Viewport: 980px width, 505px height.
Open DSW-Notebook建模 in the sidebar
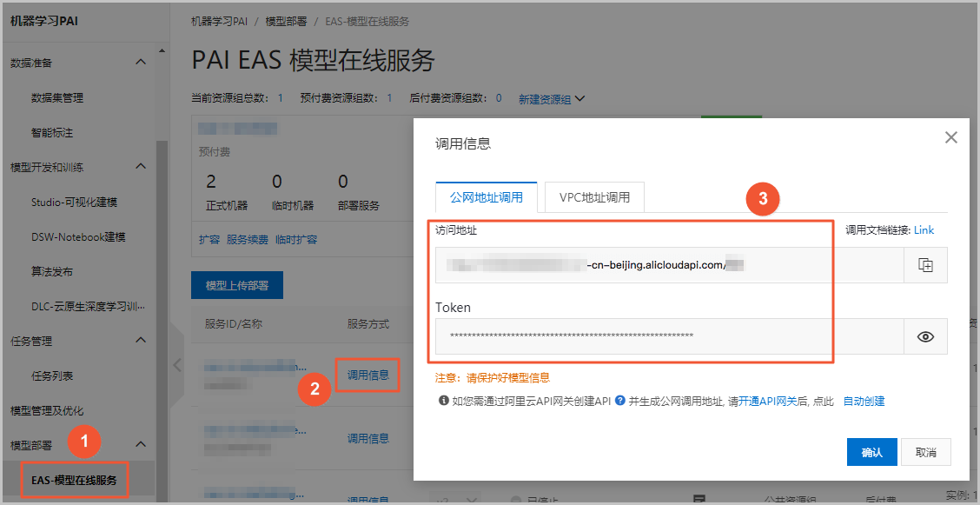78,237
